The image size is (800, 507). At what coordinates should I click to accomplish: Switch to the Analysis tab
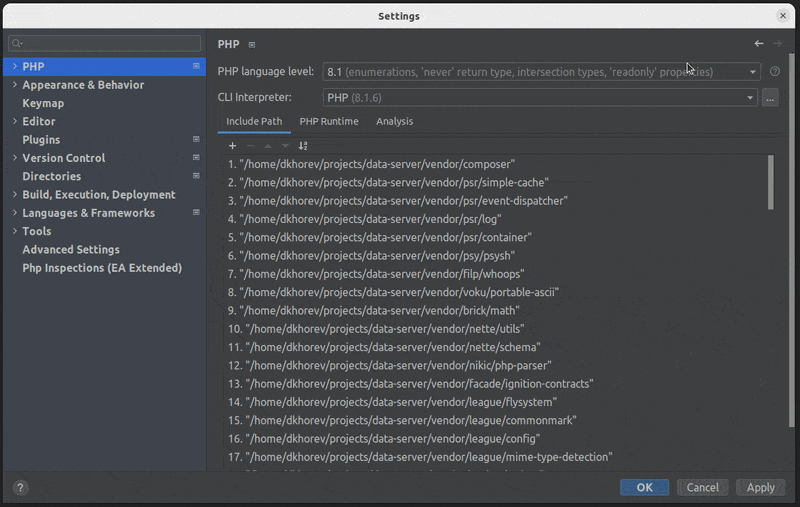pos(394,121)
